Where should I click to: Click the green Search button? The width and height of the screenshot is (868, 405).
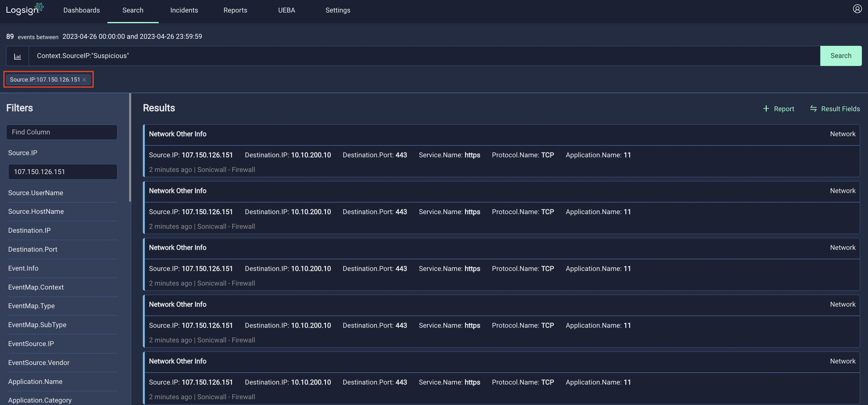tap(841, 56)
